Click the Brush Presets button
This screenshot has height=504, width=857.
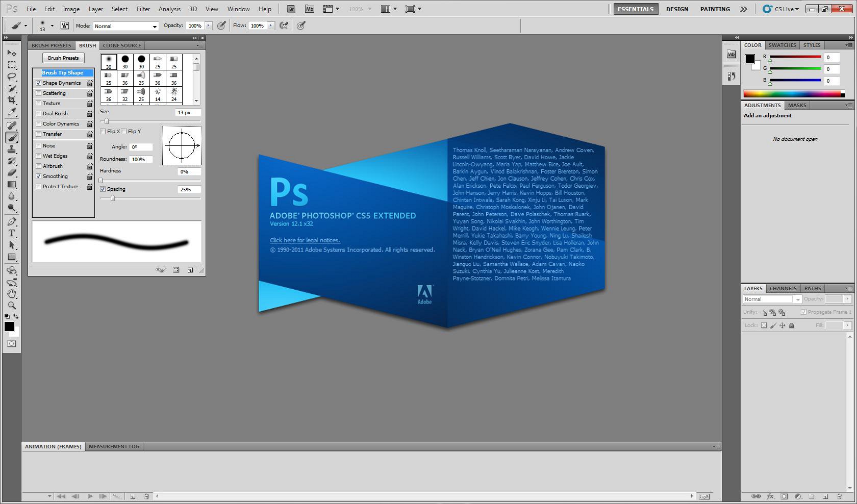(63, 58)
